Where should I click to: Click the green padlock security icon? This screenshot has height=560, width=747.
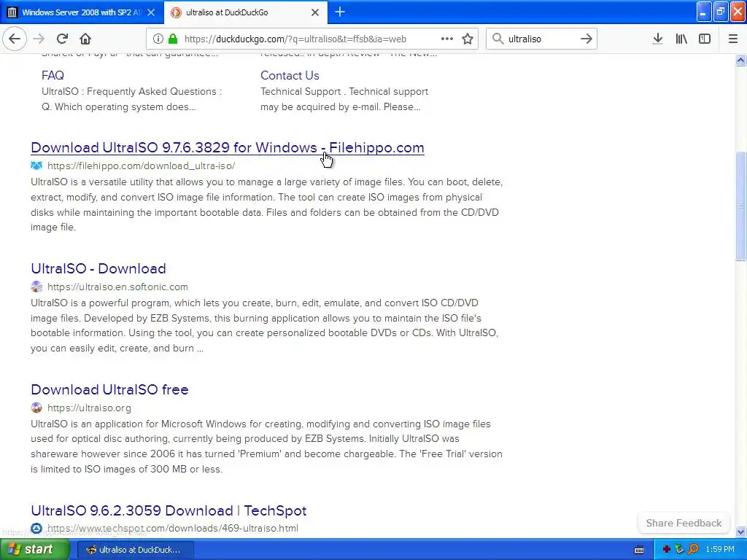coord(173,39)
